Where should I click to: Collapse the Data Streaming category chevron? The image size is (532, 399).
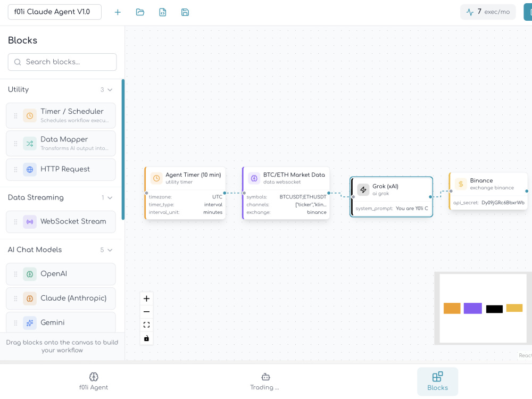[x=110, y=198]
